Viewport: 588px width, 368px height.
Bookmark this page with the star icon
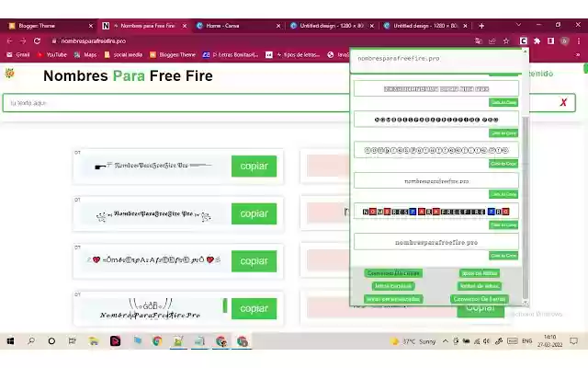[506, 40]
